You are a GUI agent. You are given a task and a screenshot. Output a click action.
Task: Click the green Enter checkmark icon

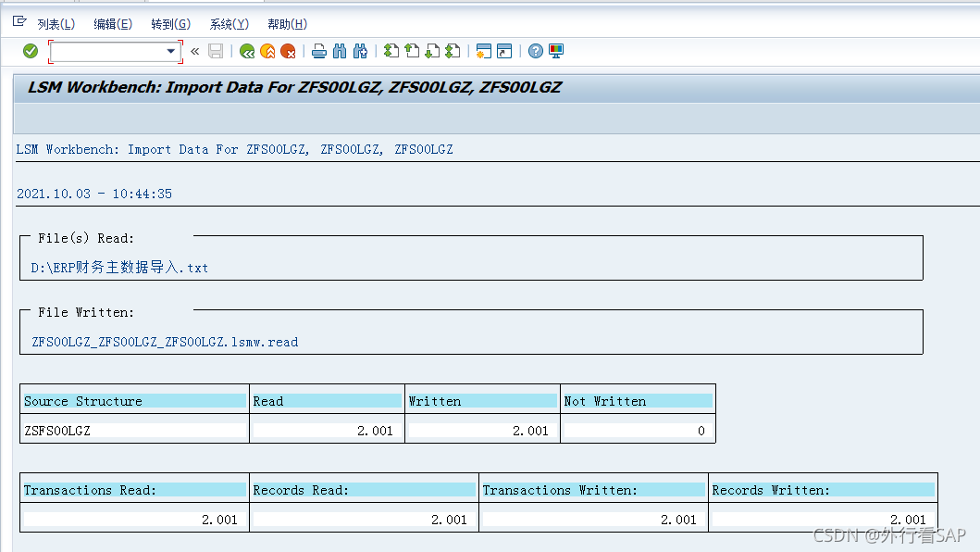tap(30, 51)
